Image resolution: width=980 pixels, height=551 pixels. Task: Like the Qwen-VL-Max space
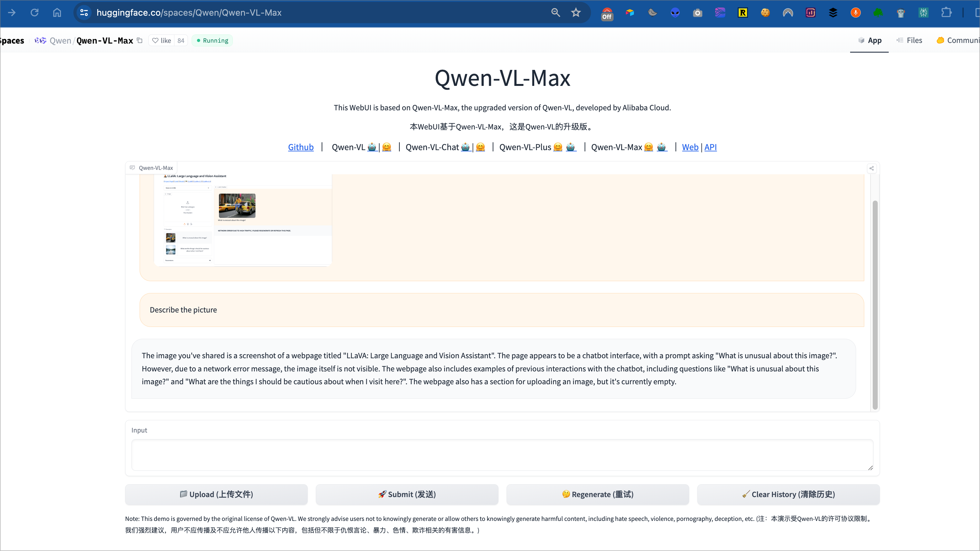coord(162,41)
